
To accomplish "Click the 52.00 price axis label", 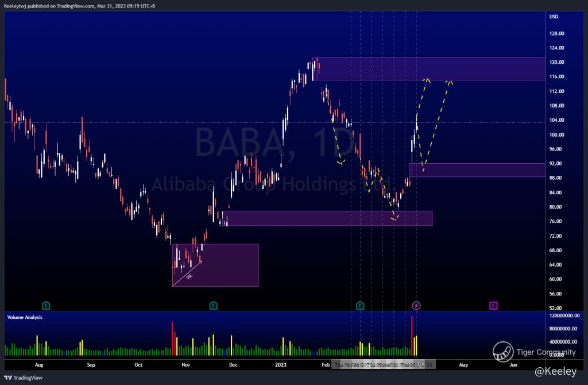I will (555, 308).
